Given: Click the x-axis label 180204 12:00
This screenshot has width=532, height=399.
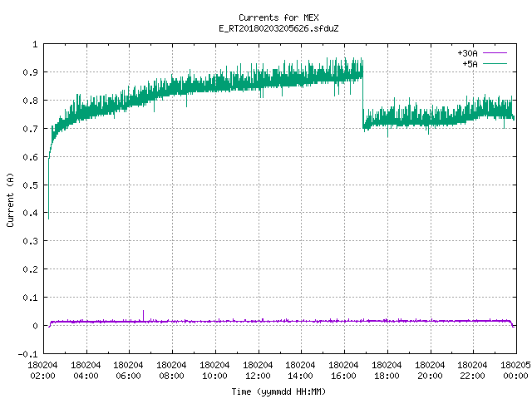Looking at the screenshot, I should (x=258, y=371).
